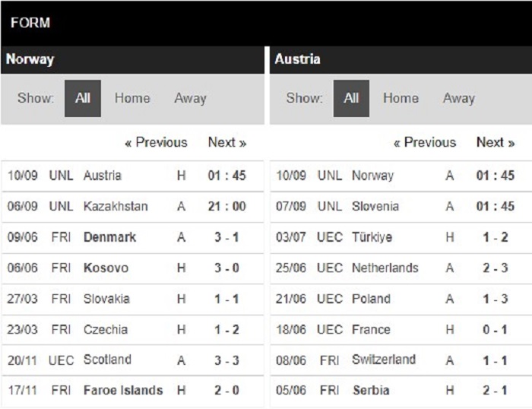
Task: Go to Previous Norway results
Action: [x=156, y=142]
